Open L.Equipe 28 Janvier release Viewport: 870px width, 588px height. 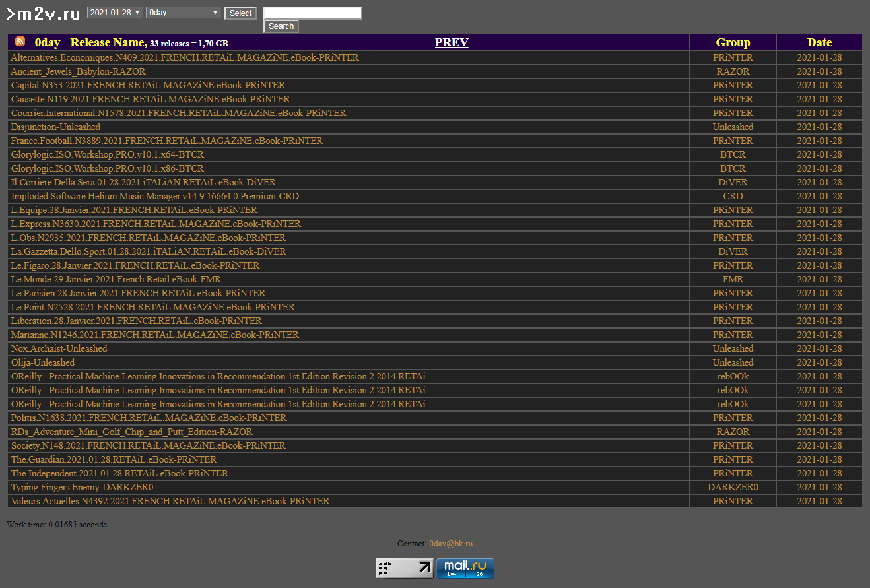click(x=134, y=210)
